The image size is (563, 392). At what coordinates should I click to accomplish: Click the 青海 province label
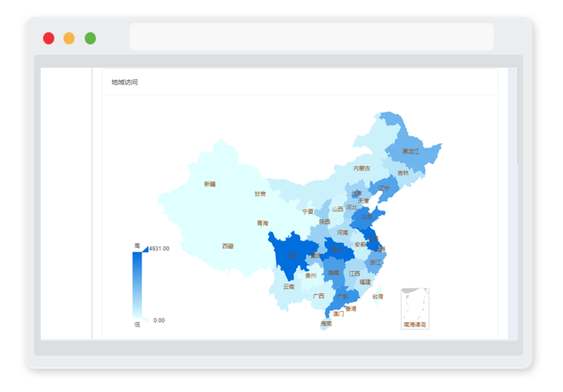[x=263, y=223]
